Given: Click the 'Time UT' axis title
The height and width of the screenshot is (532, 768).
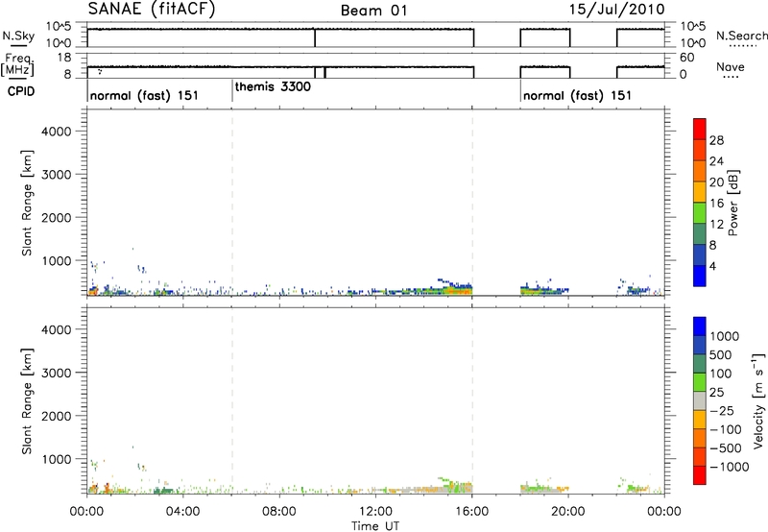Looking at the screenshot, I should click(375, 526).
